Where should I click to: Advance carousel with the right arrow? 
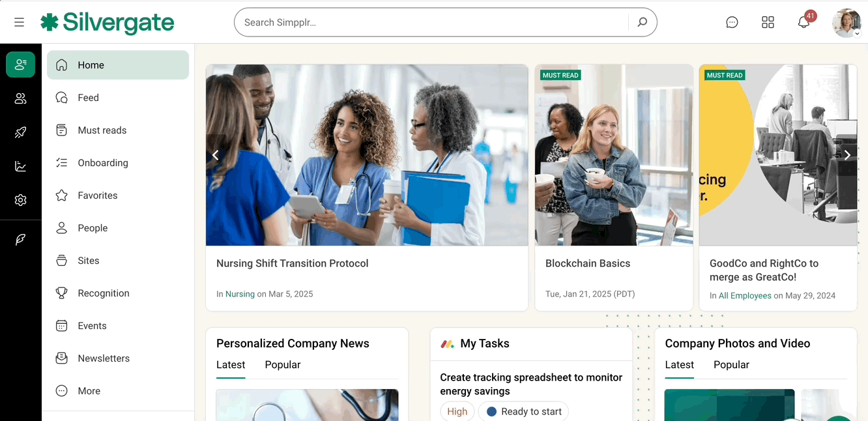point(847,155)
